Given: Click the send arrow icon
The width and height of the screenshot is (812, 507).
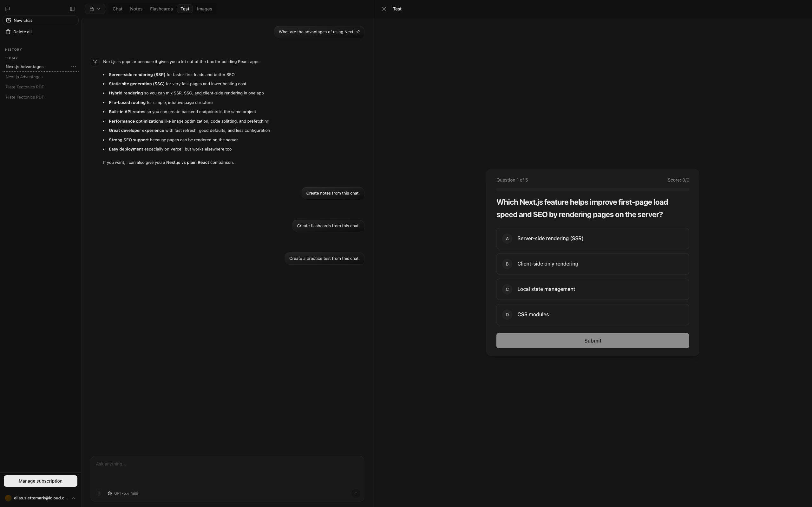Looking at the screenshot, I should tap(356, 493).
